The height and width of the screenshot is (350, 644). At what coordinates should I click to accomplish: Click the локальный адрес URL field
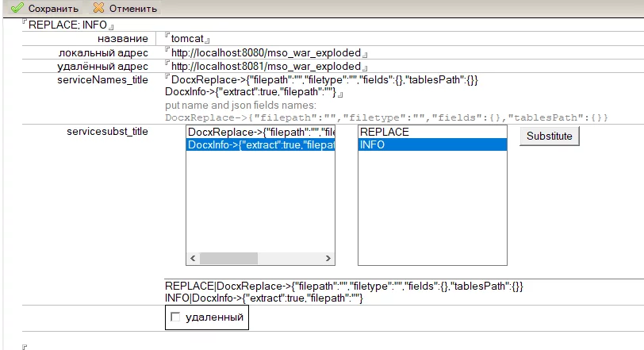pyautogui.click(x=266, y=52)
